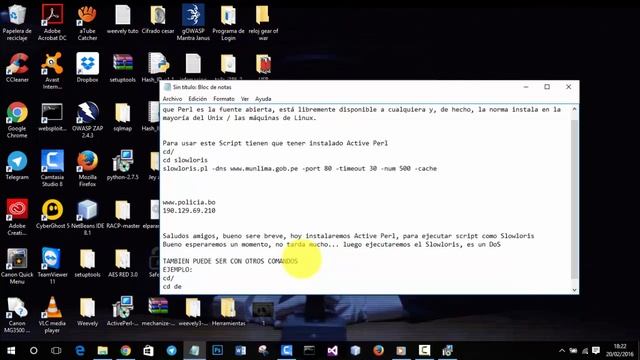Select the weevely tuto file icon
Viewport: 640px width, 360px height.
[122, 19]
